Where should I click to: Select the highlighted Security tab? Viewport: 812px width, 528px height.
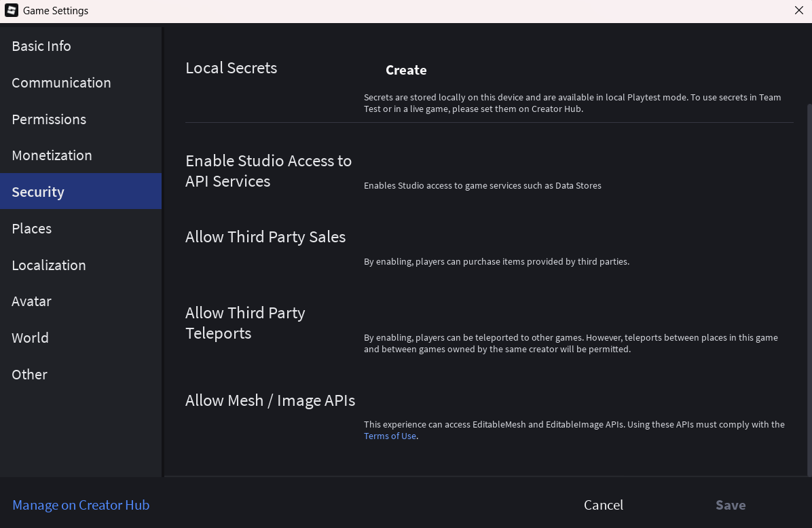[81, 191]
